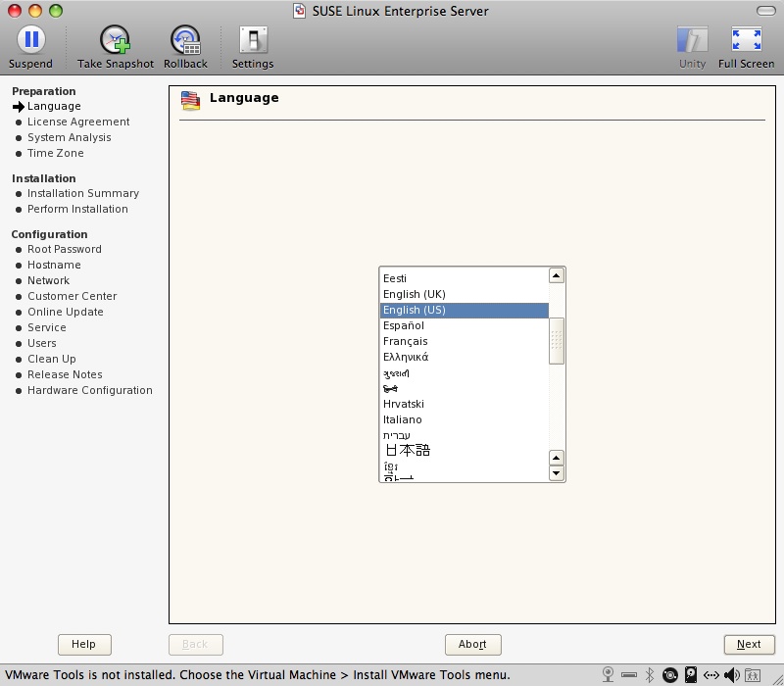The height and width of the screenshot is (686, 784).
Task: Click Time Zone step in sidebar
Action: pos(56,153)
